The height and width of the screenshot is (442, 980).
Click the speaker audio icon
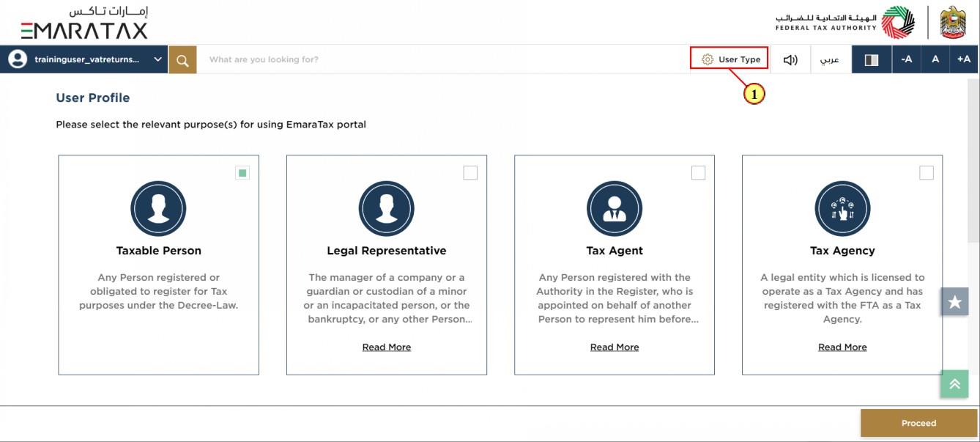pyautogui.click(x=790, y=60)
